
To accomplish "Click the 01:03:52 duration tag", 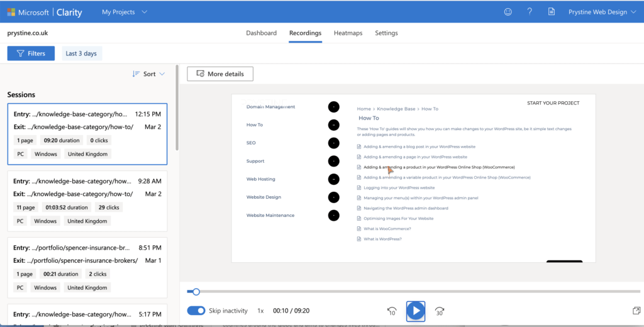I will point(67,208).
